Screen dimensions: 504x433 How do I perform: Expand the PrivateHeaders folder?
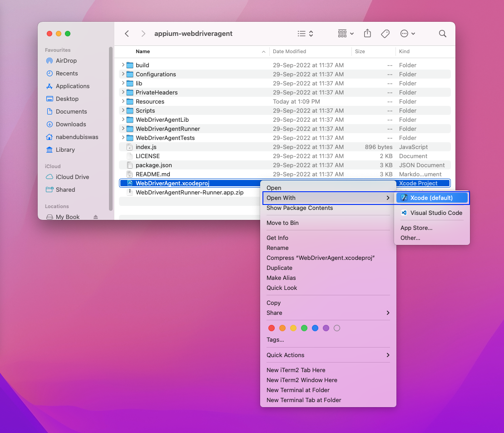(x=123, y=92)
